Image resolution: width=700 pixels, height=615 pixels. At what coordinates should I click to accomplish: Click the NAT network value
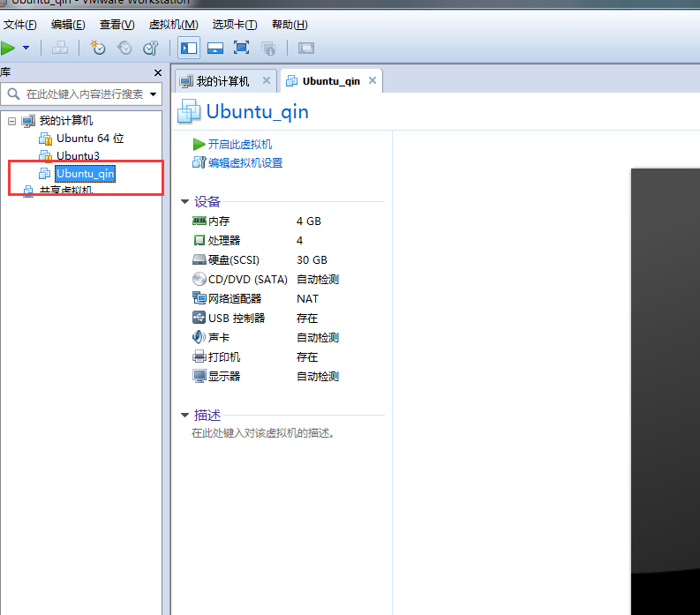point(307,298)
